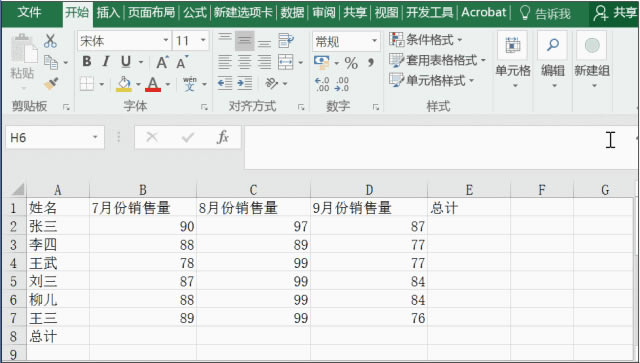
Task: Open number group dialog launcher
Action: [376, 107]
